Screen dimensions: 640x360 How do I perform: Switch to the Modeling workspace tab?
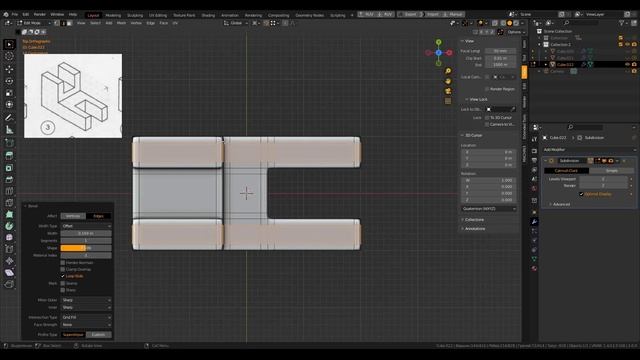113,15
